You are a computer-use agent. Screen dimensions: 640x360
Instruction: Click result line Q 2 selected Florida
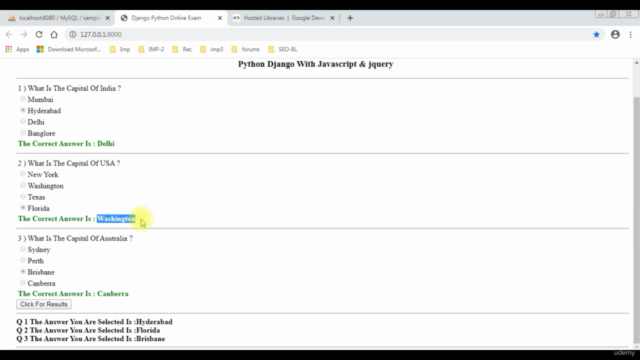click(88, 330)
